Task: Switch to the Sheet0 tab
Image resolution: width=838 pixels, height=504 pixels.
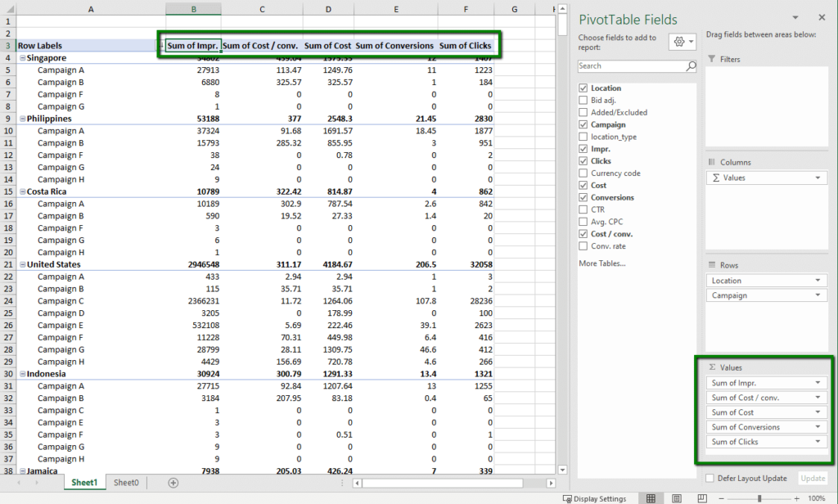Action: point(126,483)
